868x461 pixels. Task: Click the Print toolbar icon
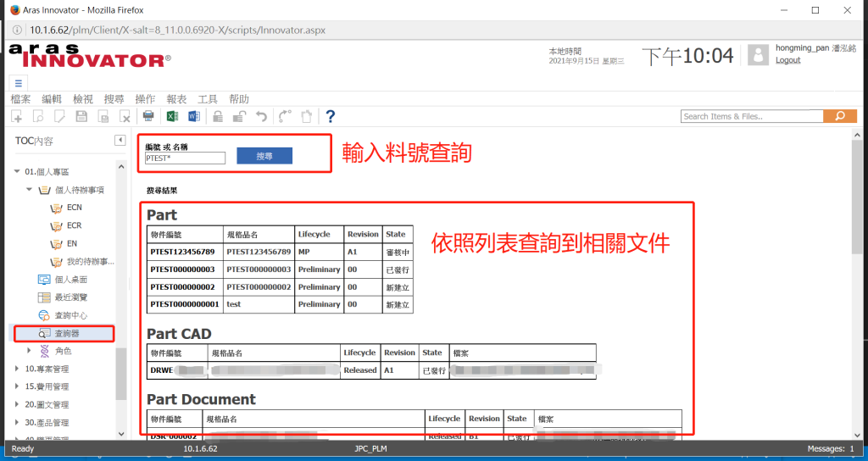point(148,116)
